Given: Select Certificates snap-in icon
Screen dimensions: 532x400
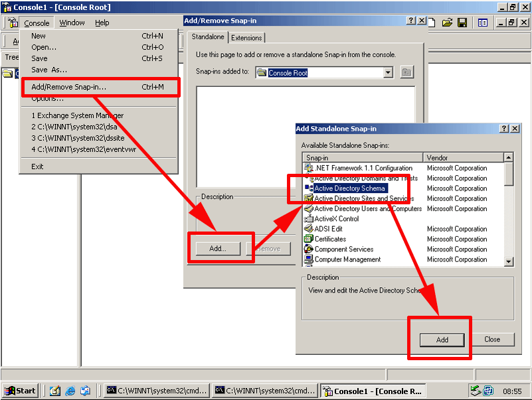Looking at the screenshot, I should [x=308, y=239].
